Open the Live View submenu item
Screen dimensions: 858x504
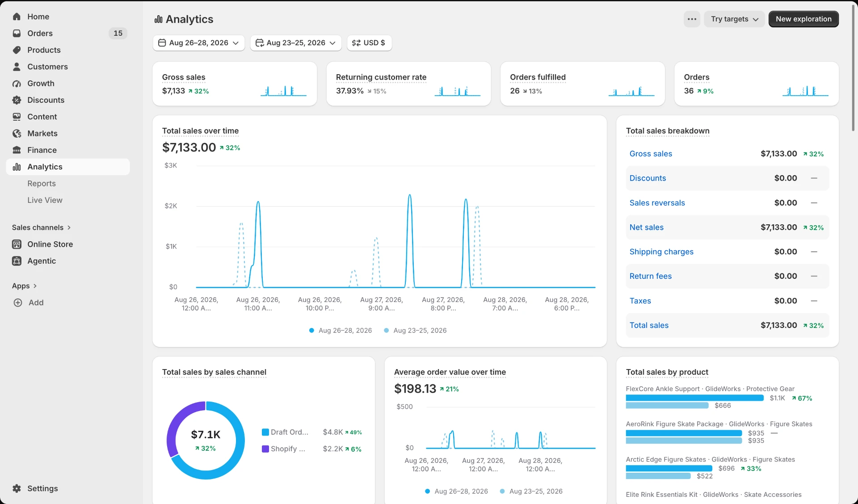[x=45, y=200]
